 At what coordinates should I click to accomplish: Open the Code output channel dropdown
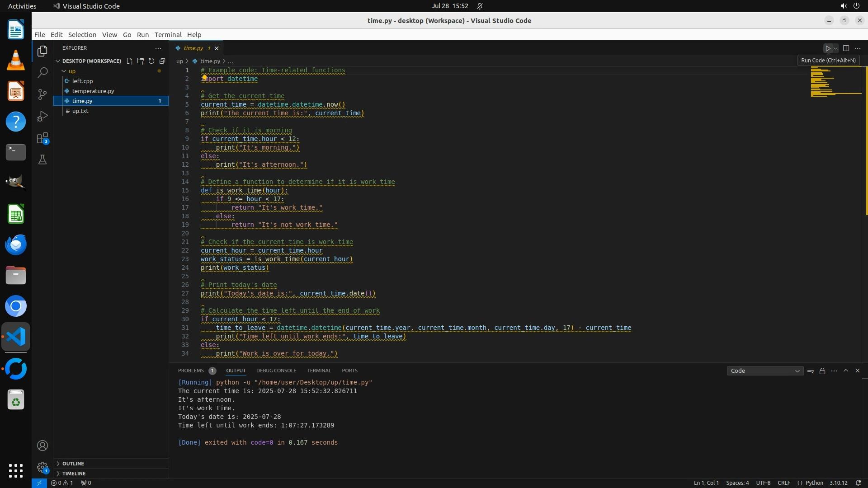pyautogui.click(x=764, y=371)
